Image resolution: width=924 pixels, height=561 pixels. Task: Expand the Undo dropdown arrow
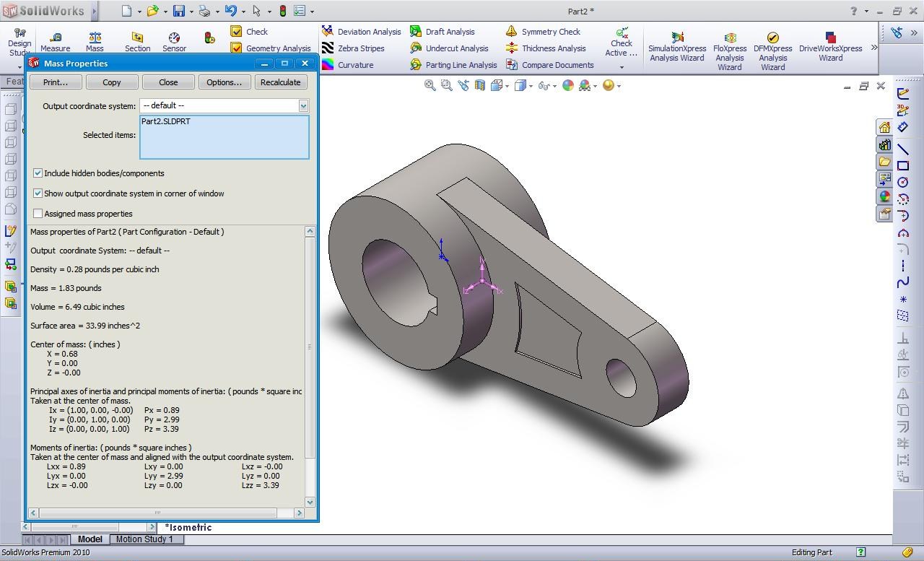point(243,12)
